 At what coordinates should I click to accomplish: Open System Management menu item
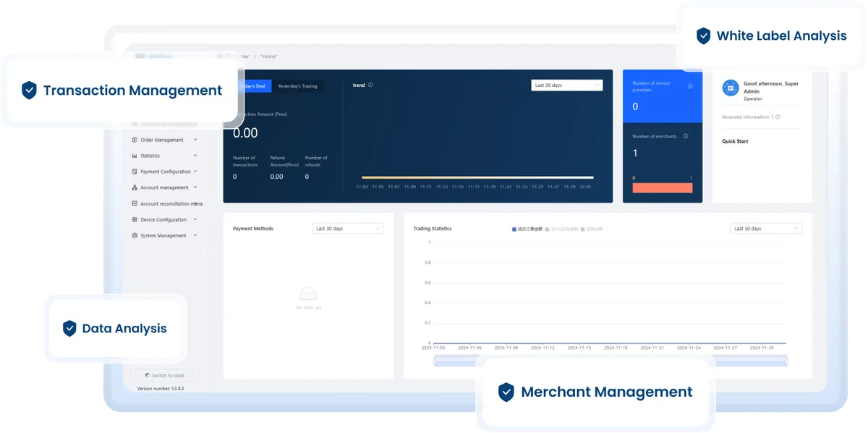click(x=164, y=235)
